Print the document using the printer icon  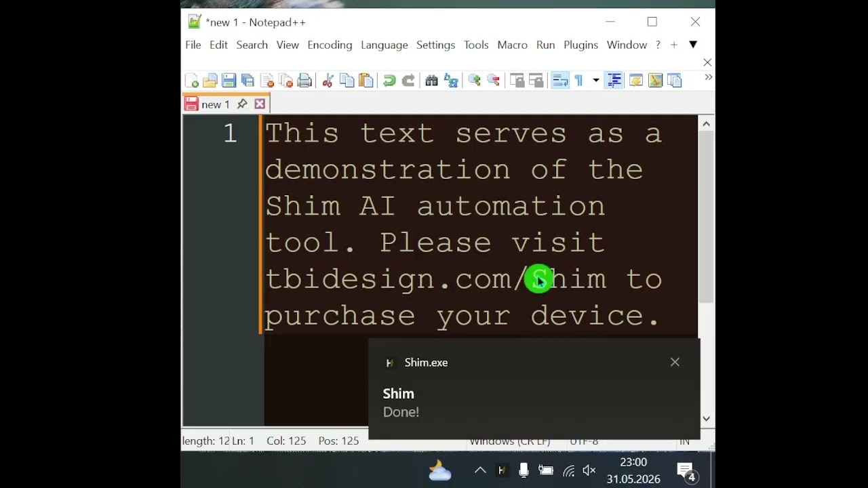tap(304, 81)
